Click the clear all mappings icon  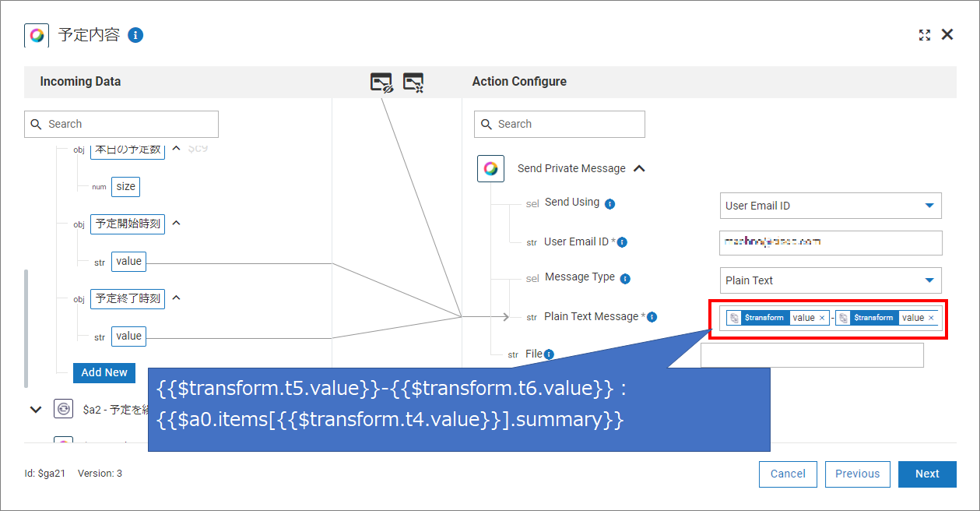pos(413,82)
